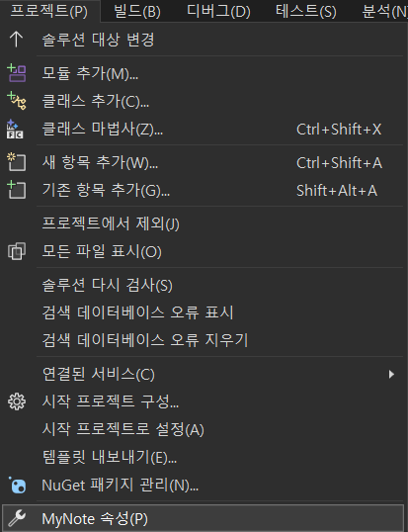Screen dimensions: 408x532
Task: Click the NuGet package icon
Action: coord(17,485)
